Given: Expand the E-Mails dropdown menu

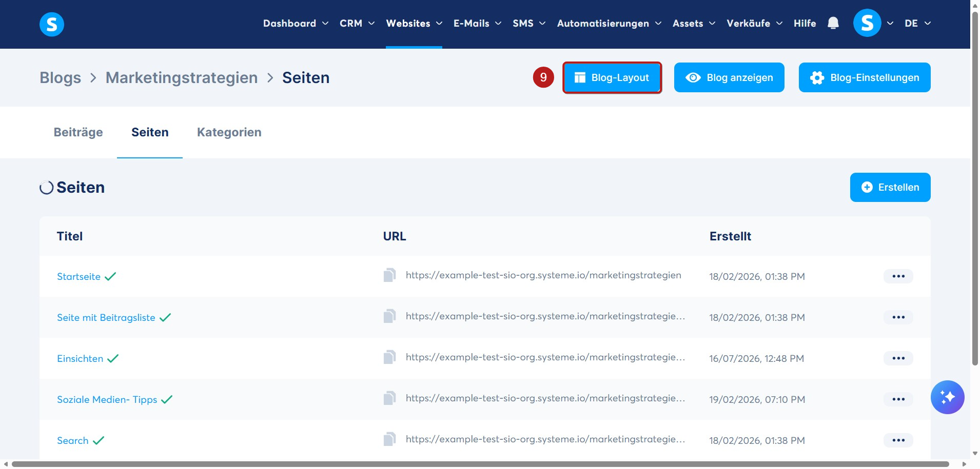Looking at the screenshot, I should [477, 24].
